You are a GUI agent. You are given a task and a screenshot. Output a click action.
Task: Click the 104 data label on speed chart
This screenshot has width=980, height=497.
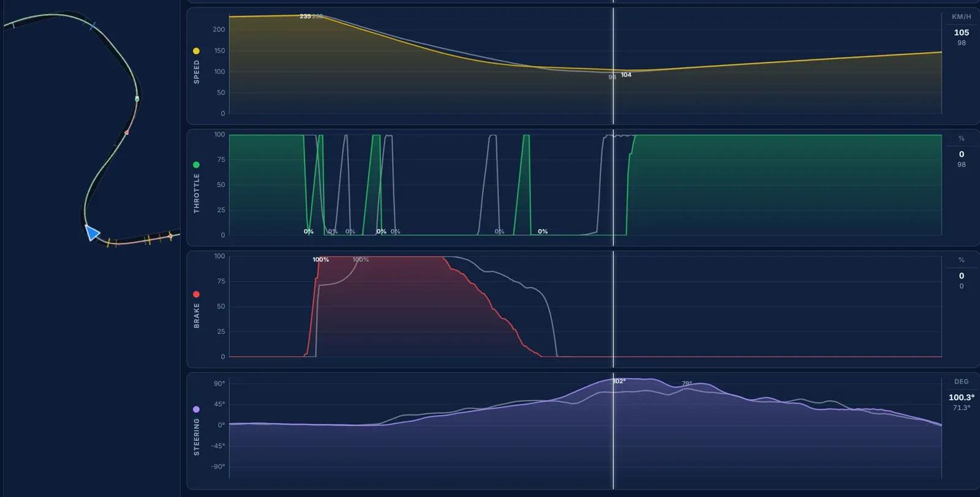coord(626,75)
